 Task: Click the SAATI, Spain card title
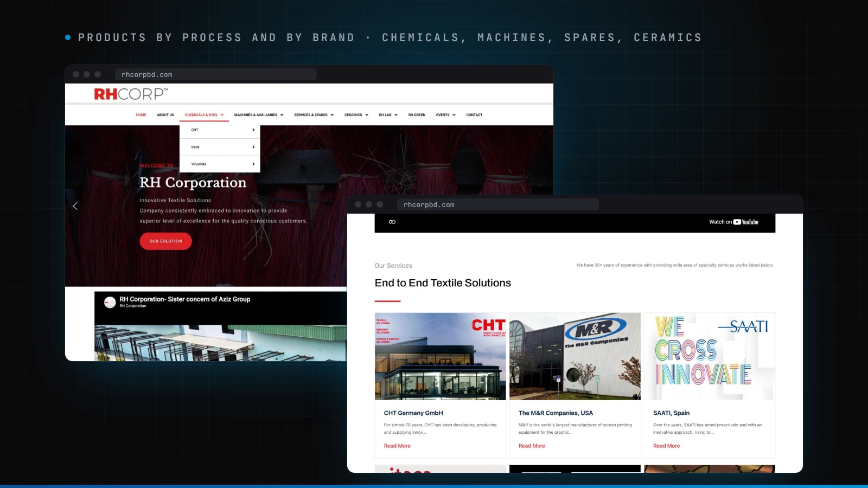click(671, 413)
